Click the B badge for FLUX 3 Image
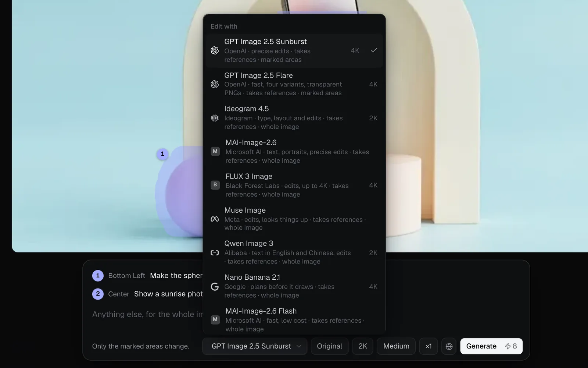Image resolution: width=588 pixels, height=368 pixels. 215,185
